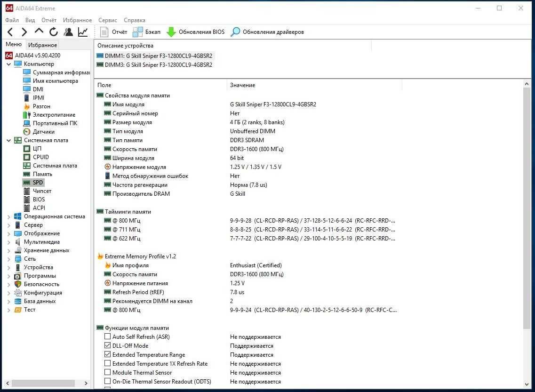Open the Имя компьютера tree item
Image resolution: width=535 pixels, height=392 pixels.
click(x=55, y=81)
